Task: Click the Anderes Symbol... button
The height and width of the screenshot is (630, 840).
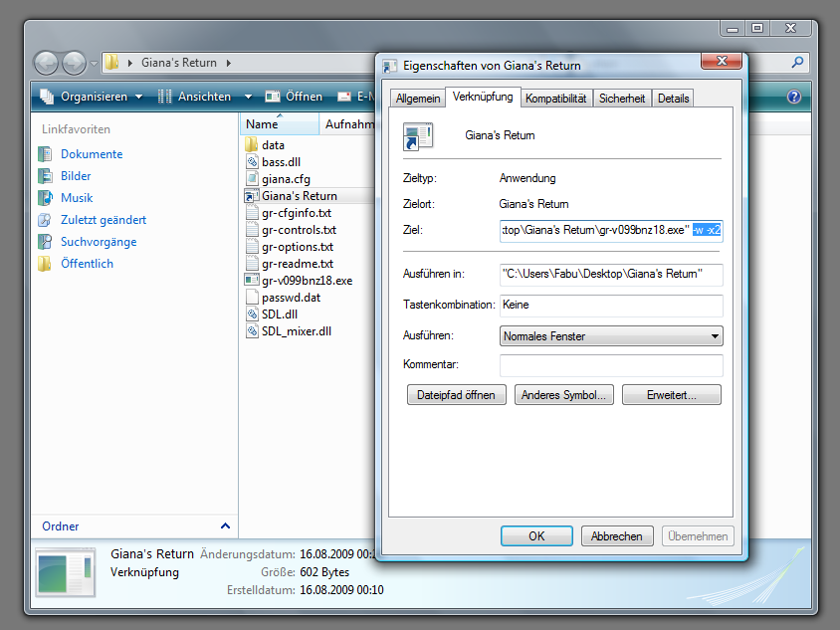Action: (x=563, y=395)
